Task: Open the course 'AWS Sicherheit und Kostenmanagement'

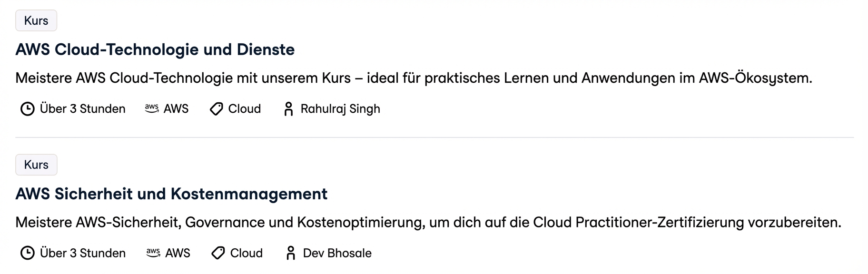Action: [171, 194]
